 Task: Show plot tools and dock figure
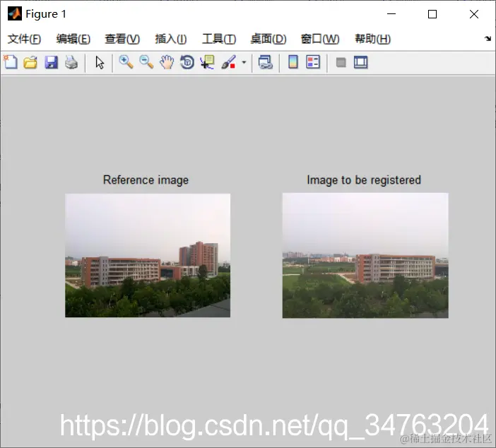(360, 62)
